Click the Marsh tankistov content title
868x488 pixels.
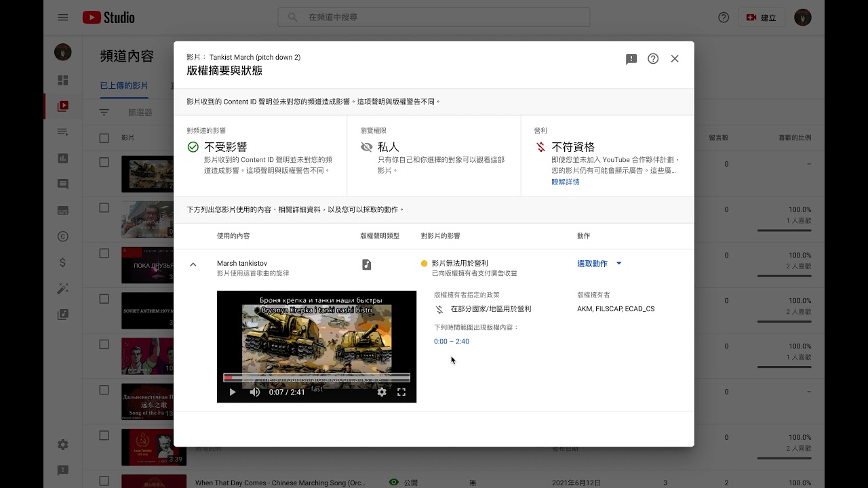(x=242, y=263)
